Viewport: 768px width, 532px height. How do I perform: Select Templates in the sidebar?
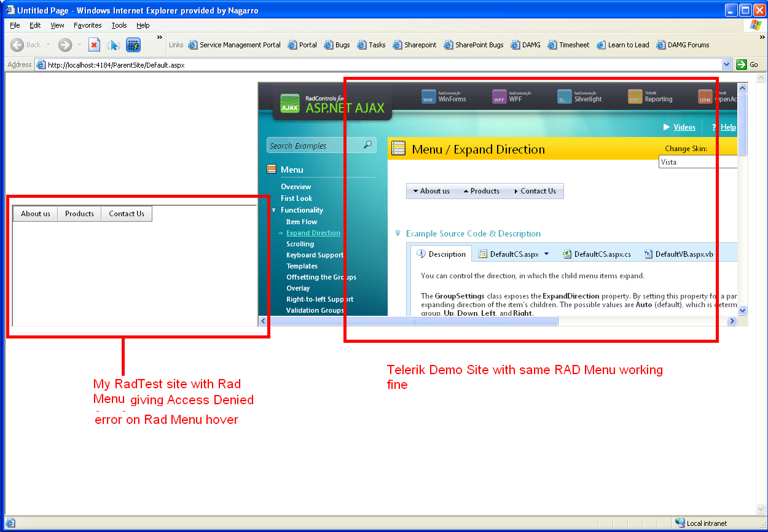pyautogui.click(x=302, y=266)
